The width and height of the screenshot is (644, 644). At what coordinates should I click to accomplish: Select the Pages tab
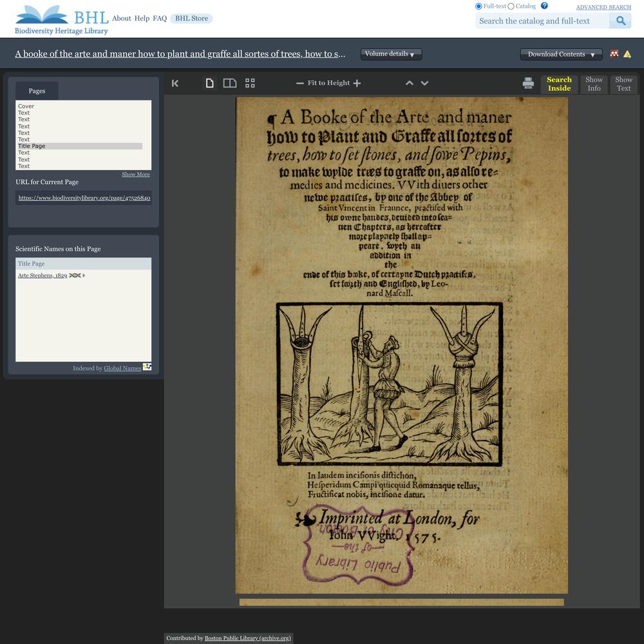pyautogui.click(x=37, y=91)
